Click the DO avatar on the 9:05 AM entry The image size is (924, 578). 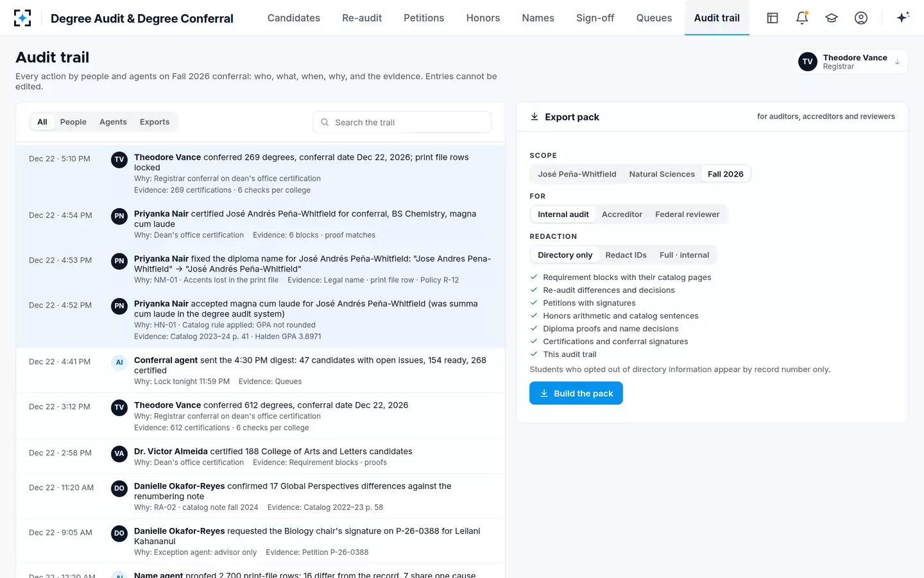(x=119, y=534)
